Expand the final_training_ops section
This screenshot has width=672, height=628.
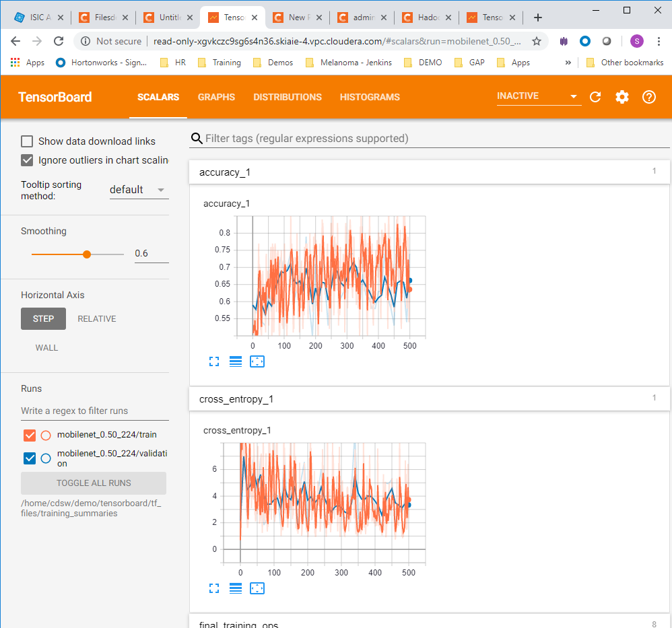[430, 622]
